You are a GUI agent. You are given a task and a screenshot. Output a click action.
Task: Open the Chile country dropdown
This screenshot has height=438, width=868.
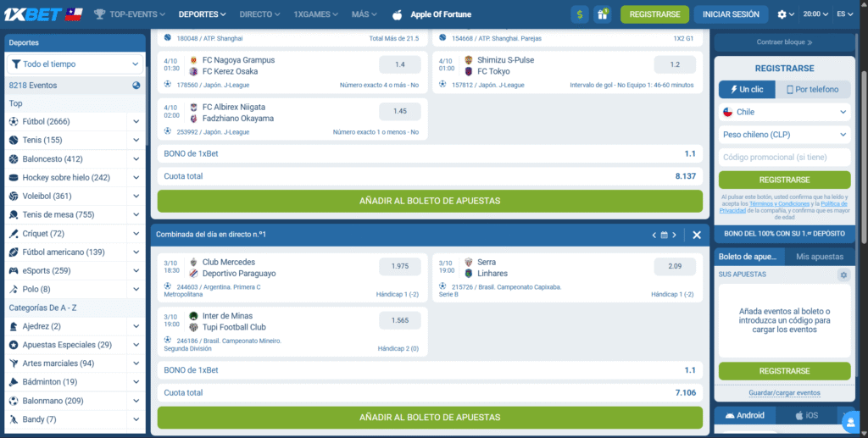click(784, 113)
